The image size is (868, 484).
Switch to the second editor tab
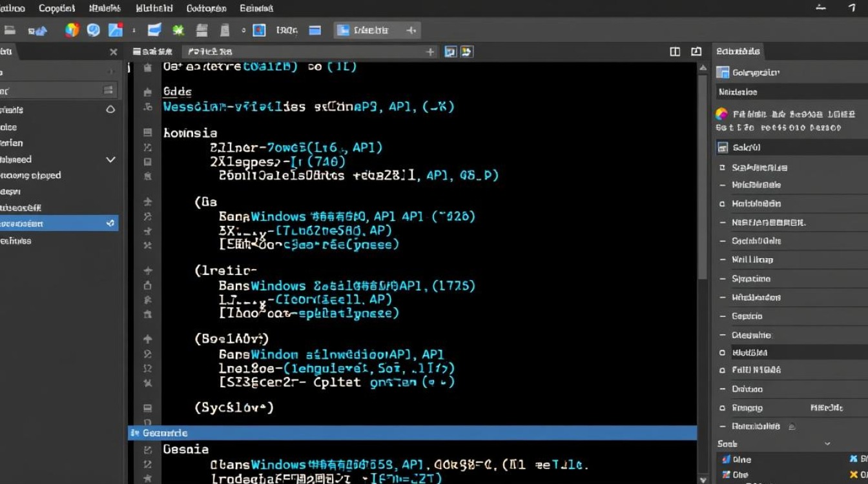point(209,52)
